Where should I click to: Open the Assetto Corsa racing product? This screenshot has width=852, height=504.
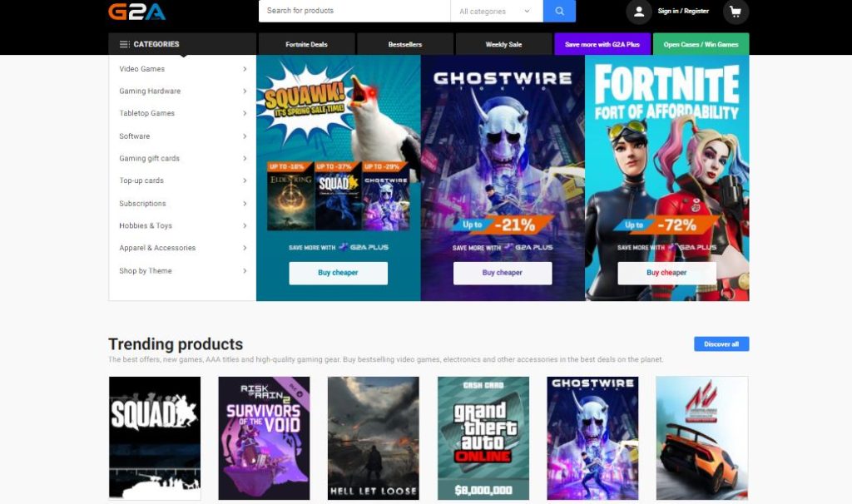(x=702, y=437)
